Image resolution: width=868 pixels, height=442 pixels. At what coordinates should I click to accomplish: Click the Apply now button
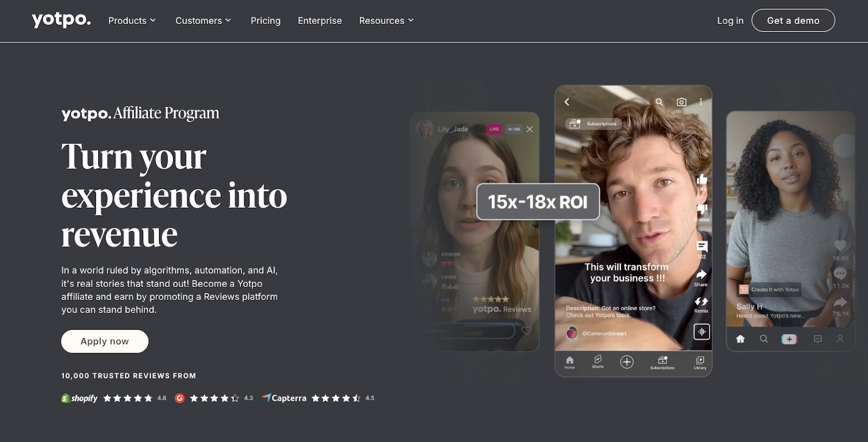tap(105, 341)
